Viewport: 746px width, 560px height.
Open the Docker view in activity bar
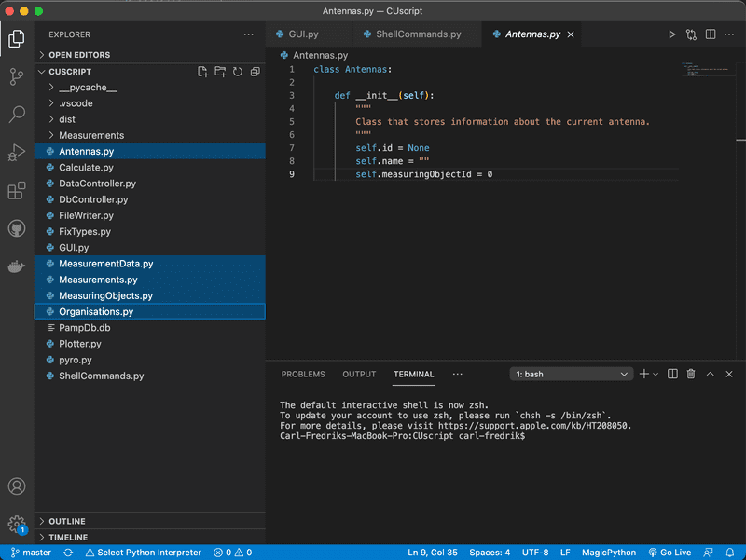tap(16, 266)
